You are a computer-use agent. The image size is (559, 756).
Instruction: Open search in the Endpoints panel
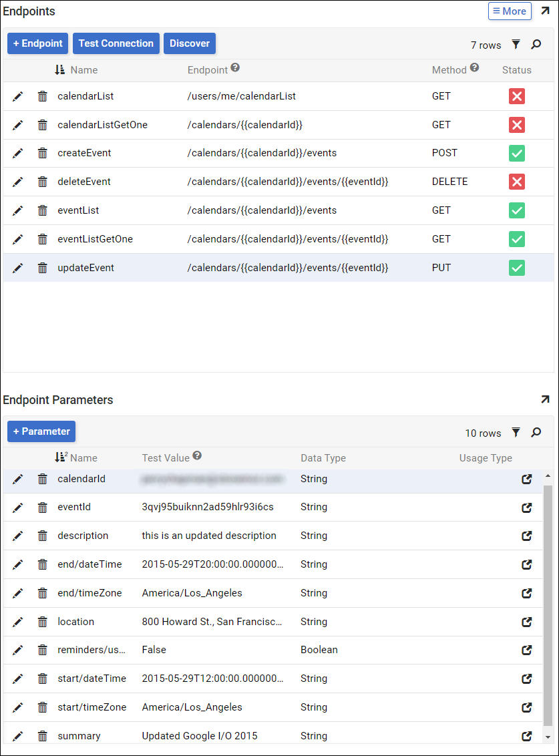click(x=536, y=45)
